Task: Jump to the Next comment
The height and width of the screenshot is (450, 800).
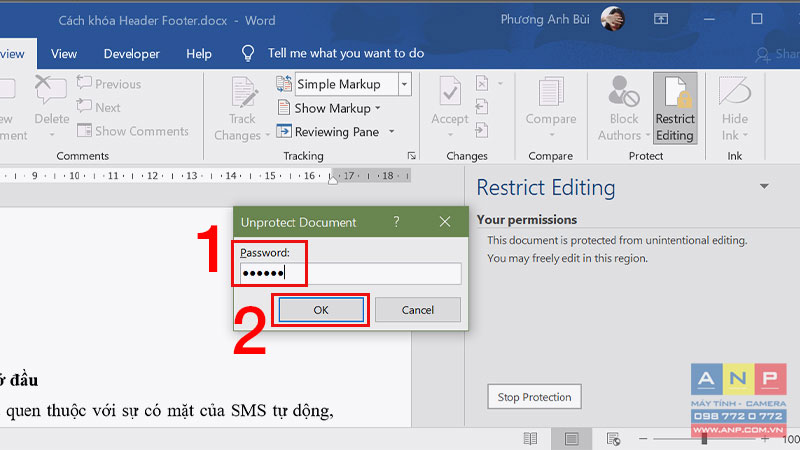Action: click(98, 107)
